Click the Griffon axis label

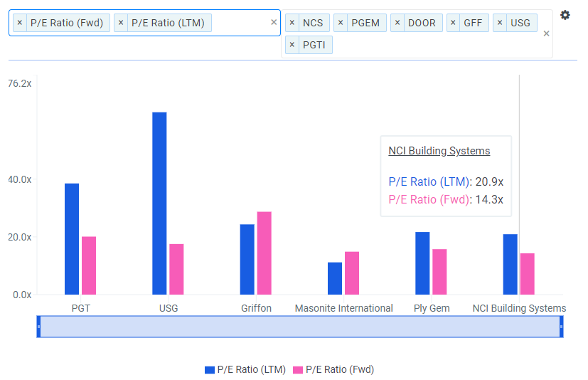coord(256,308)
